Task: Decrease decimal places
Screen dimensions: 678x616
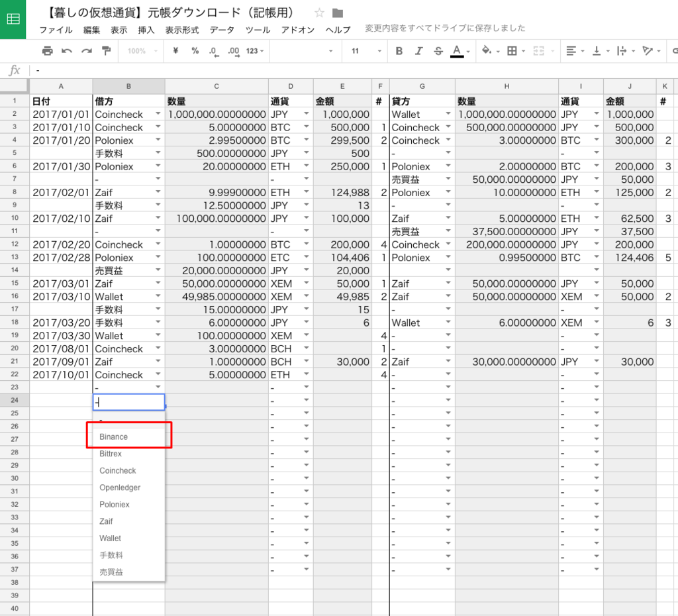Action: 214,51
